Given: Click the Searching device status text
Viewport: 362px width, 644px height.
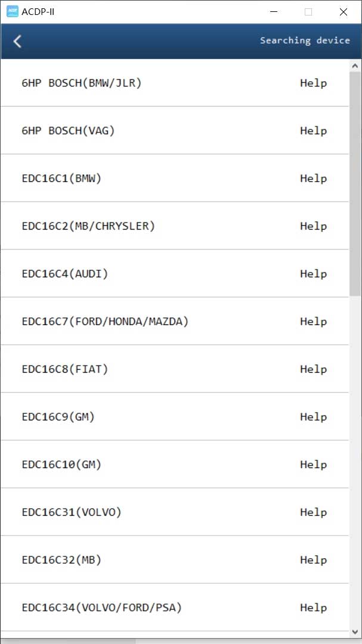Looking at the screenshot, I should [x=305, y=41].
